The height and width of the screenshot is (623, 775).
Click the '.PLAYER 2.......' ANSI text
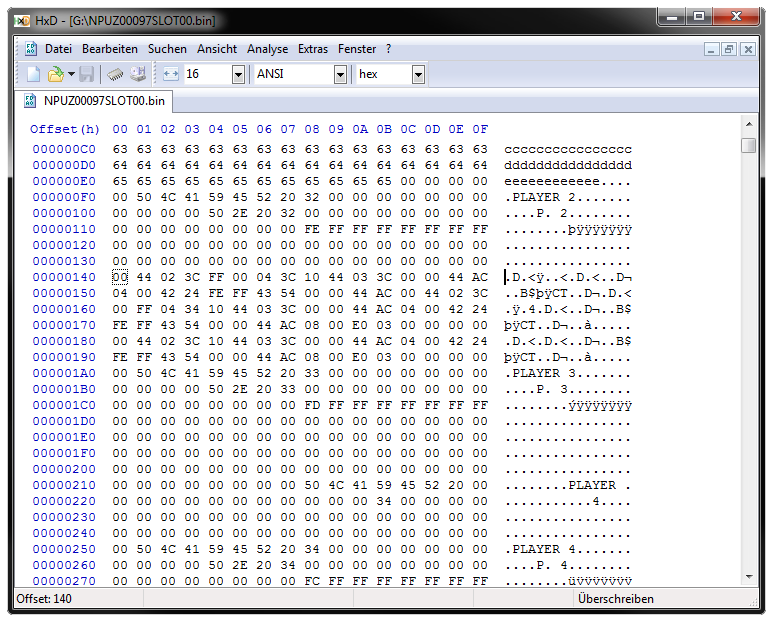568,197
